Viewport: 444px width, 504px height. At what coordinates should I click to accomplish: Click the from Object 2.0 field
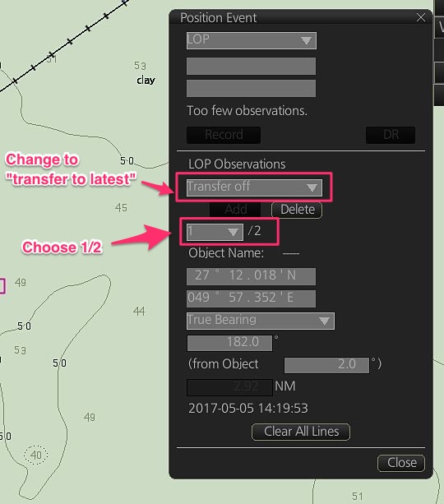(x=327, y=365)
